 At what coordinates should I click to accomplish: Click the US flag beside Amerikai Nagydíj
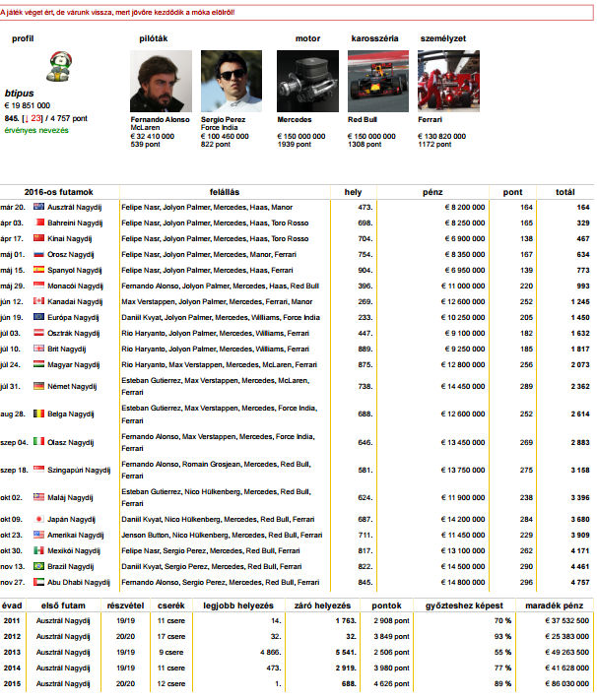pyautogui.click(x=38, y=535)
